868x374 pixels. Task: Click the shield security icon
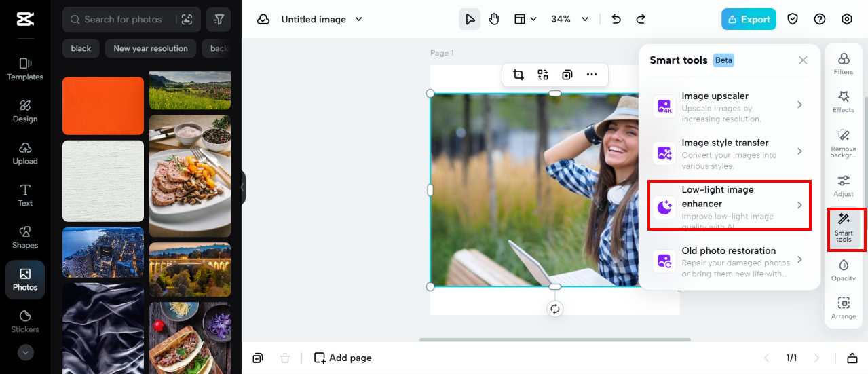[x=793, y=19]
